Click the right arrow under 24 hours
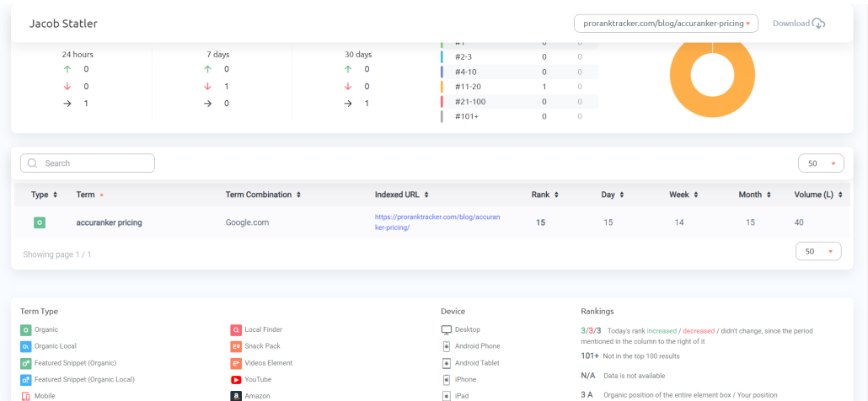Image resolution: width=868 pixels, height=401 pixels. click(x=67, y=104)
